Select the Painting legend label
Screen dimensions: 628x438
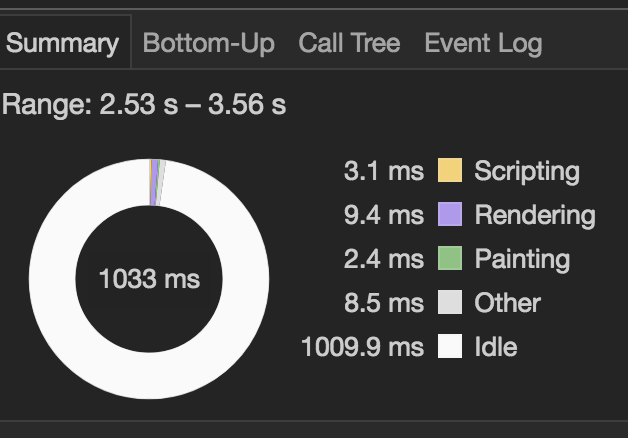[x=522, y=259]
